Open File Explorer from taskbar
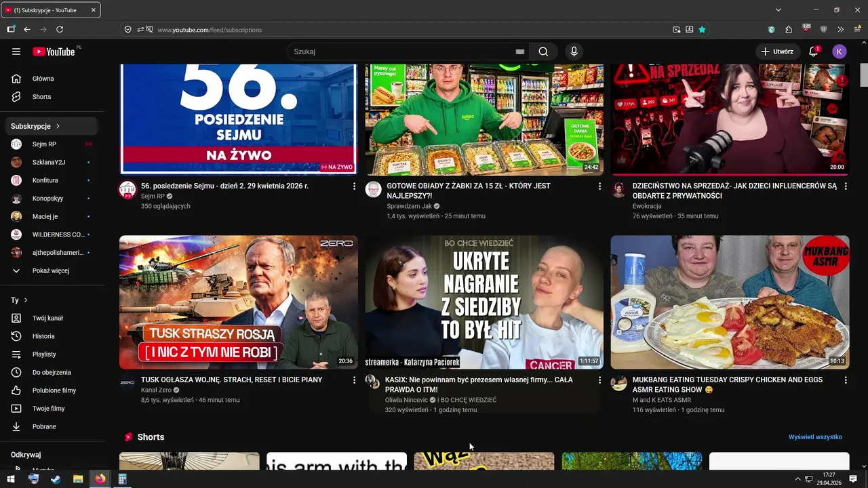The image size is (868, 488). click(78, 479)
